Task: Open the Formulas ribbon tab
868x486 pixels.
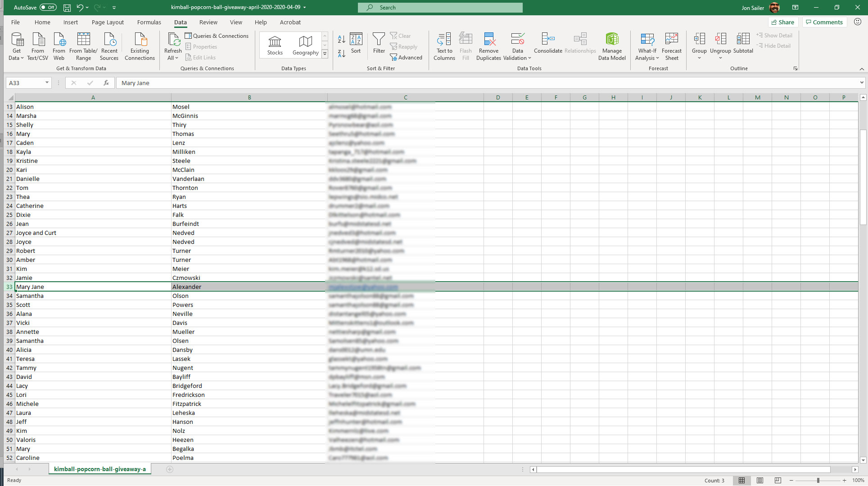Action: pyautogui.click(x=149, y=22)
